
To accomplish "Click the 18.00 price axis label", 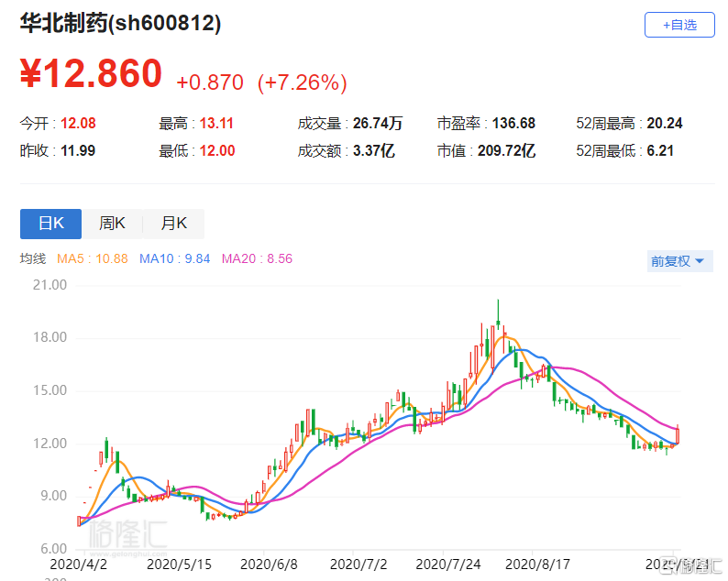I will tap(50, 337).
